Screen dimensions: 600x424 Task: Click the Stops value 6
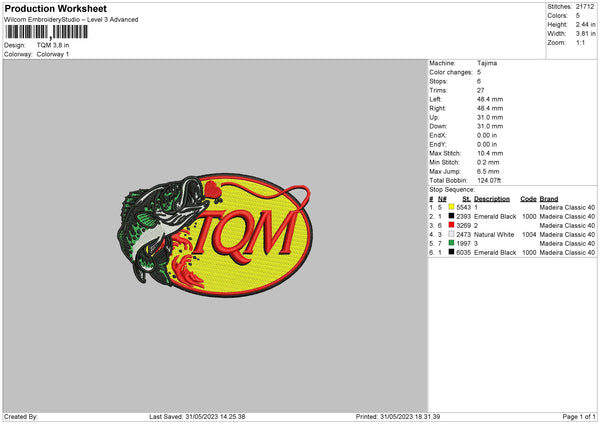click(x=479, y=81)
